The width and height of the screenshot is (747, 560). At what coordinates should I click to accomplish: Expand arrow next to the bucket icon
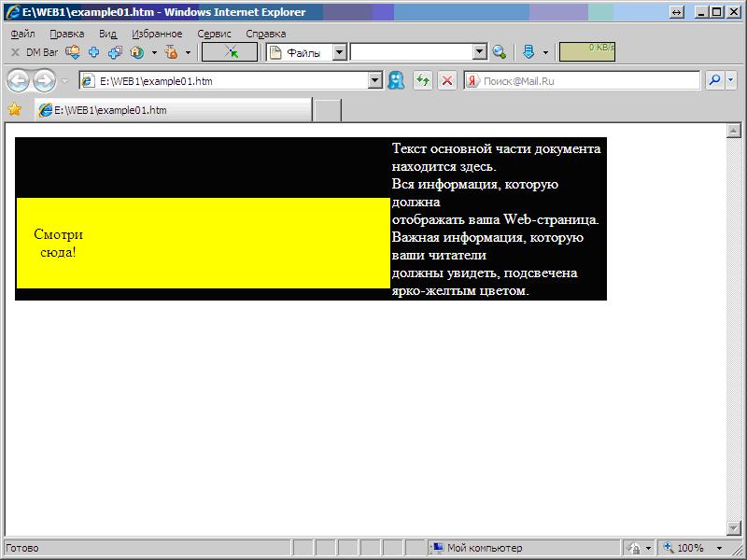coord(189,52)
